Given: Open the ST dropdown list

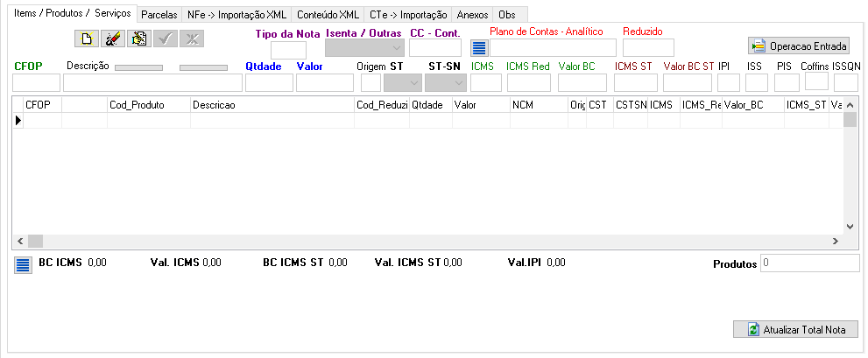Looking at the screenshot, I should point(403,83).
